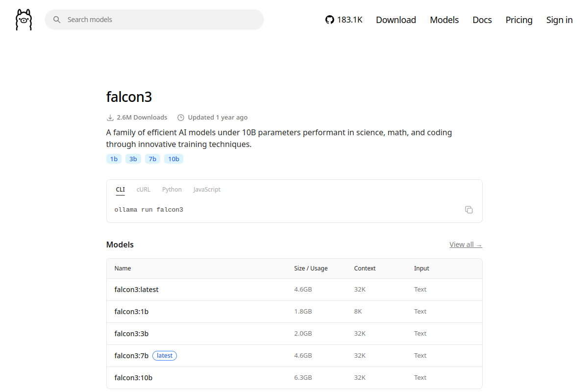Switch to the Python tab
The width and height of the screenshot is (588, 392).
pyautogui.click(x=172, y=190)
